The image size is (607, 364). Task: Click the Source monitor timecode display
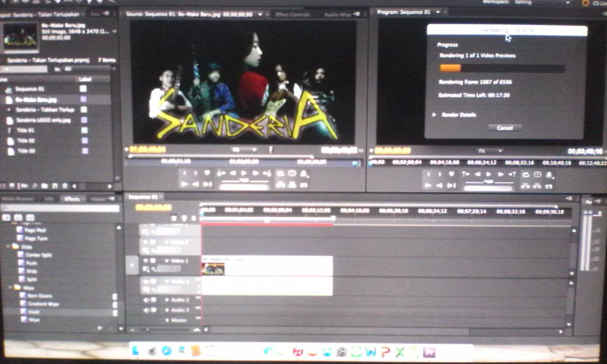click(148, 150)
